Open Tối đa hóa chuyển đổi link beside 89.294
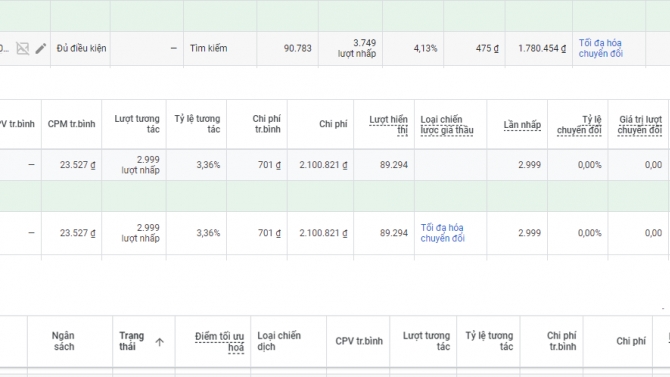The width and height of the screenshot is (670, 377). [442, 233]
